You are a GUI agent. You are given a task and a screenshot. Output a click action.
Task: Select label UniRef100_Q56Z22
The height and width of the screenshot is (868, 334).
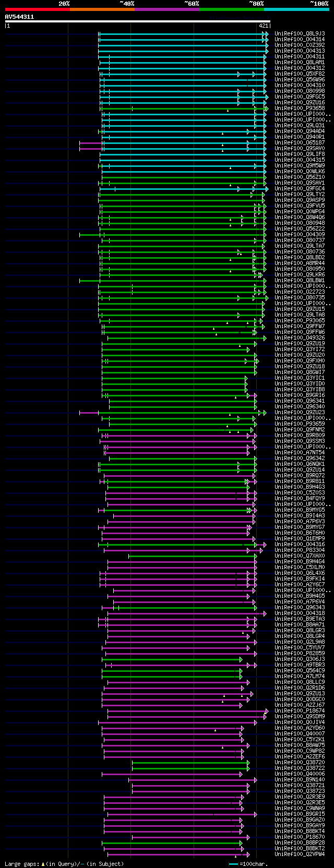pyautogui.click(x=300, y=228)
